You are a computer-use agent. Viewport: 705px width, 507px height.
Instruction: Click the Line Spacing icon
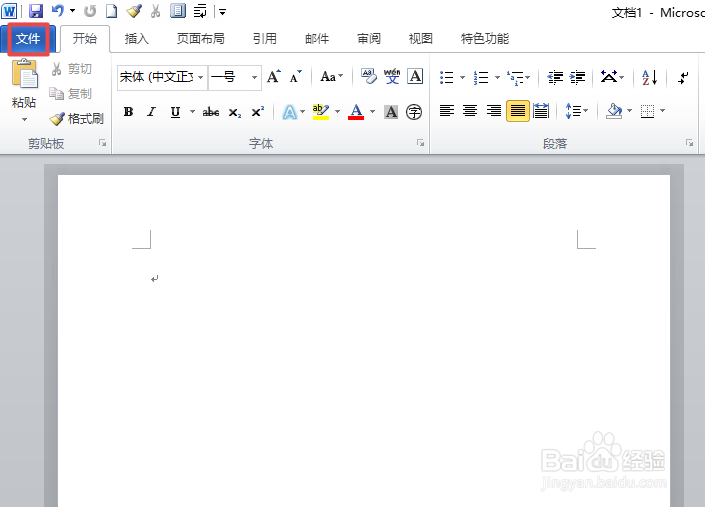[x=573, y=111]
